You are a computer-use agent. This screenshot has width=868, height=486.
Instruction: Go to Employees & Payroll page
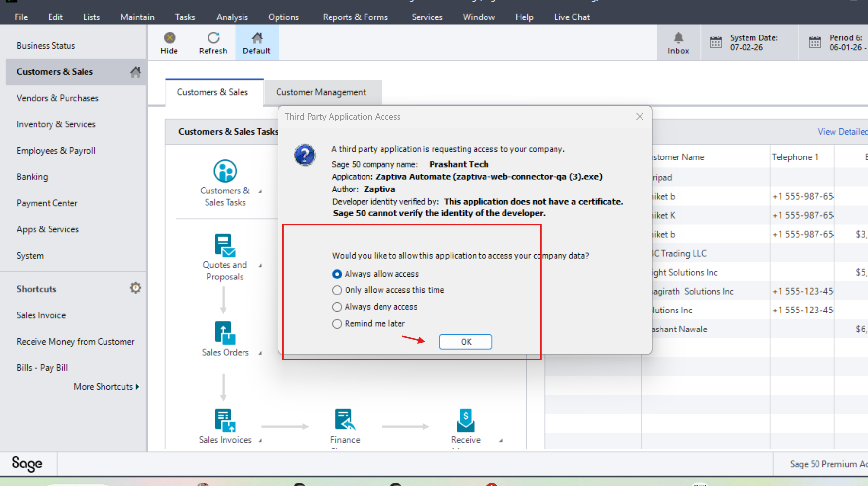click(x=56, y=151)
